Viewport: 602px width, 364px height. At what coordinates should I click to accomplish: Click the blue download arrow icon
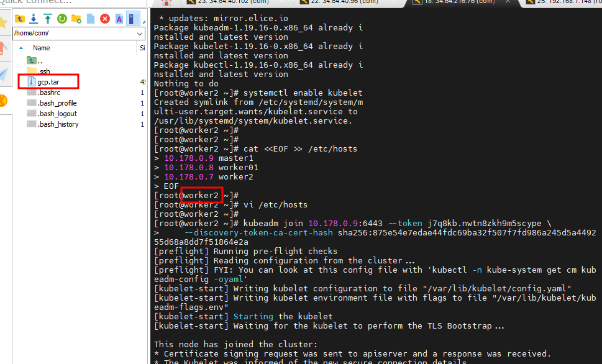pos(34,19)
